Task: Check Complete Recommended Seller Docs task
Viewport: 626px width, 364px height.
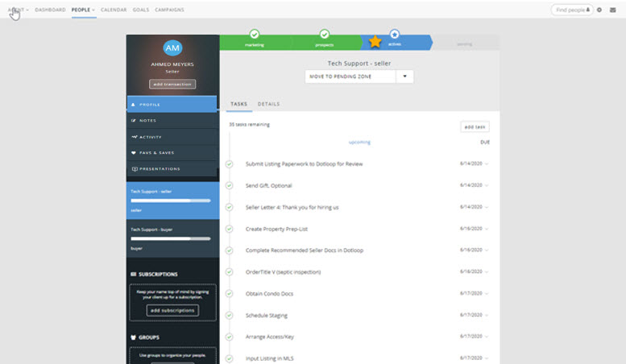Action: 229,250
